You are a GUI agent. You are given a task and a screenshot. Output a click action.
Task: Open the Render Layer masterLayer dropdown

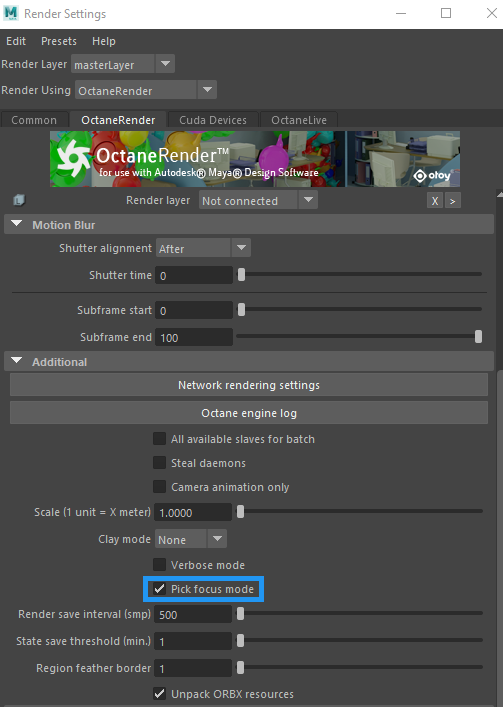[123, 64]
